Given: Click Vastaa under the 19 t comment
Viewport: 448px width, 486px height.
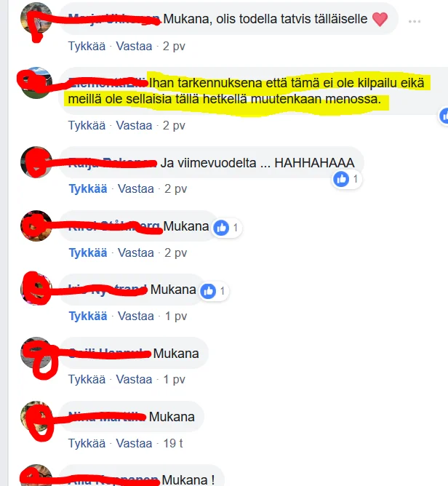Looking at the screenshot, I should tap(134, 443).
